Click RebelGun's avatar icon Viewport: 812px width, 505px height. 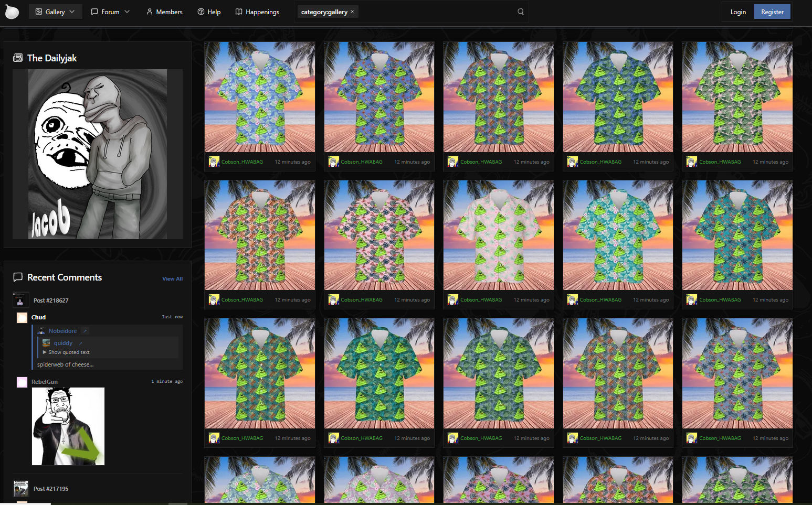point(22,382)
